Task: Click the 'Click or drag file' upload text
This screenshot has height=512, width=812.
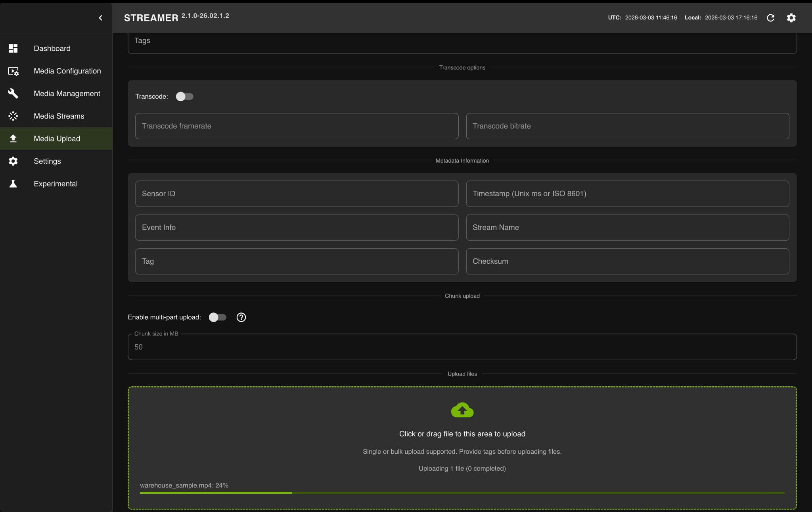Action: (x=462, y=434)
